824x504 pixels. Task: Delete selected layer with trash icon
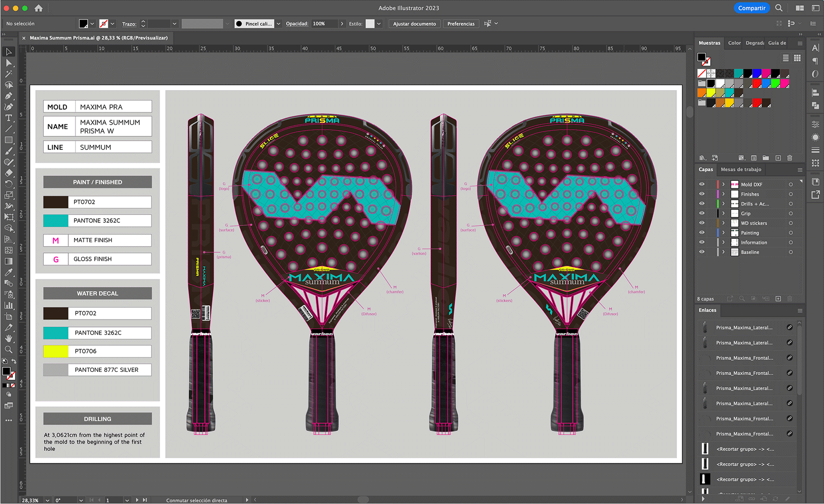coord(790,299)
